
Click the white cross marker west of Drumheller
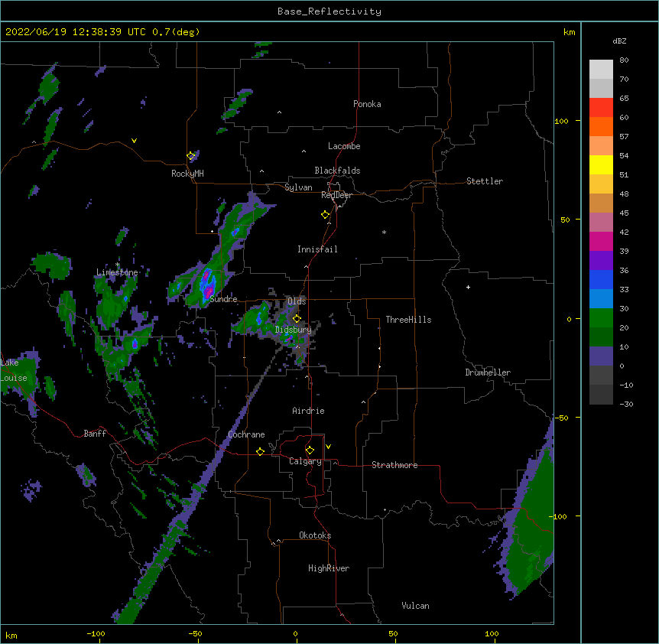(x=468, y=287)
